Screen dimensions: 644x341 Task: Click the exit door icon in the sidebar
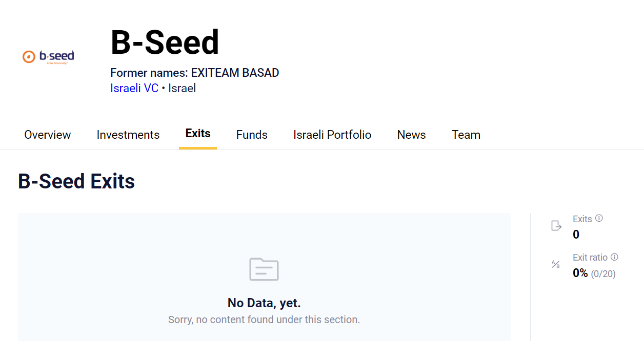click(556, 226)
